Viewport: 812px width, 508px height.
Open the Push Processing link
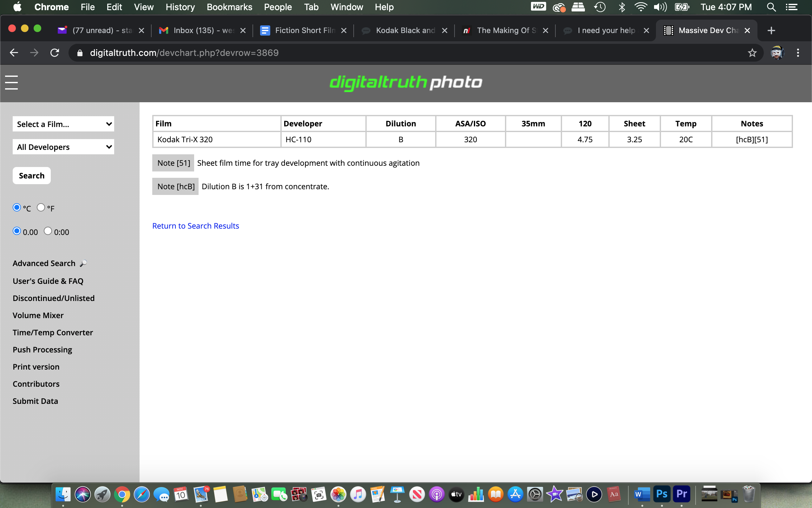[42, 350]
